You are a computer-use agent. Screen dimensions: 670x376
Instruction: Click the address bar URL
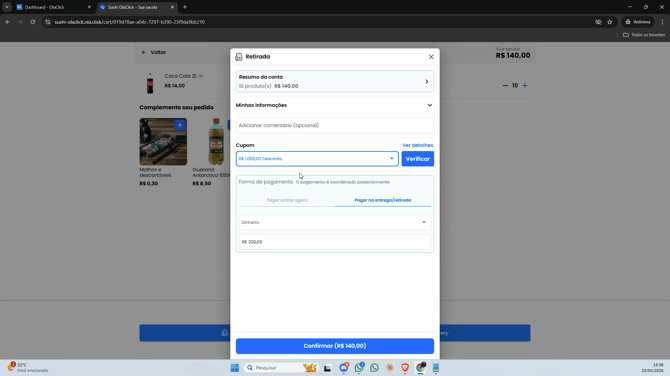click(129, 22)
